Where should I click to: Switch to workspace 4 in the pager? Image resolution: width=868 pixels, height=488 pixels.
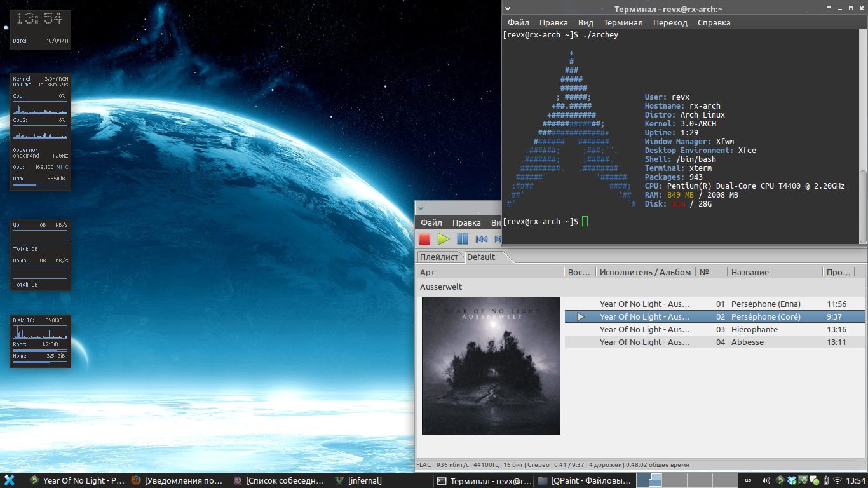pyautogui.click(x=725, y=480)
